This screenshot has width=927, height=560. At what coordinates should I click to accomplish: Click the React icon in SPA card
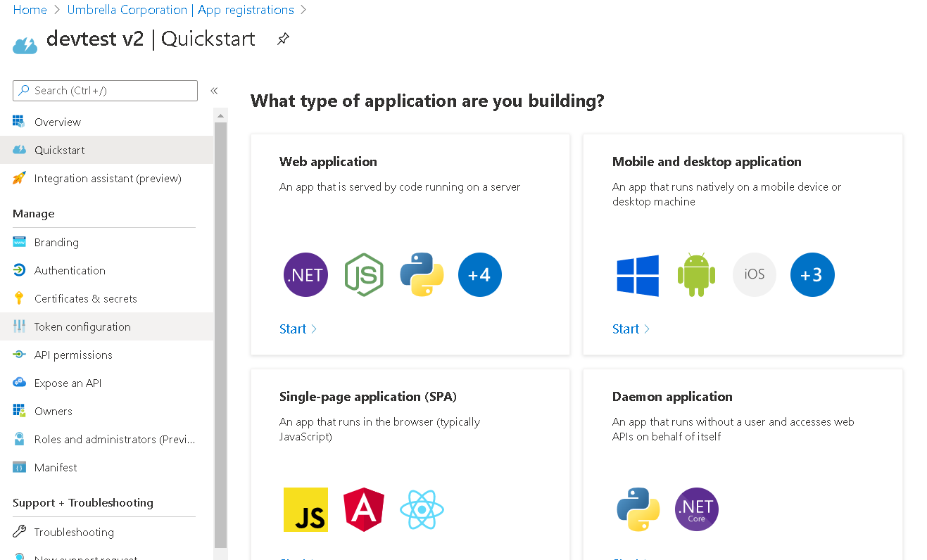(x=422, y=509)
